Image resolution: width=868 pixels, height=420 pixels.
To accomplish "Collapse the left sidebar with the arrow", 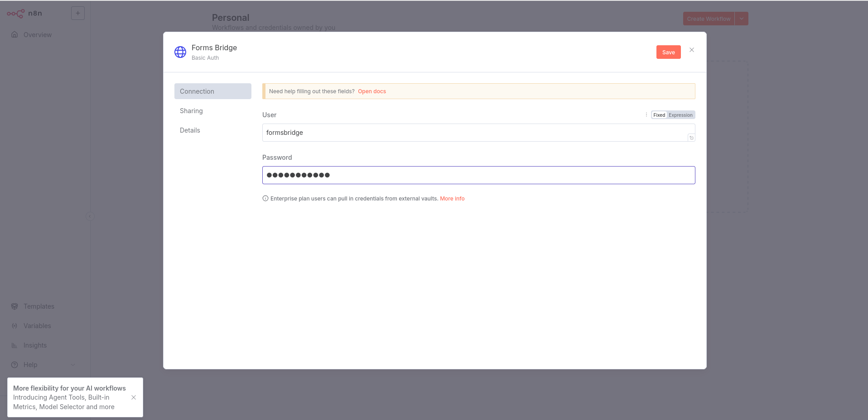I will 90,216.
